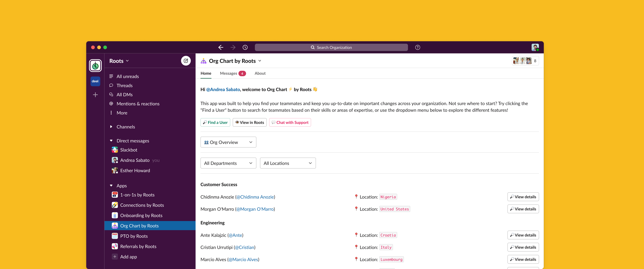Open the help question mark icon
644x269 pixels.
(x=418, y=48)
